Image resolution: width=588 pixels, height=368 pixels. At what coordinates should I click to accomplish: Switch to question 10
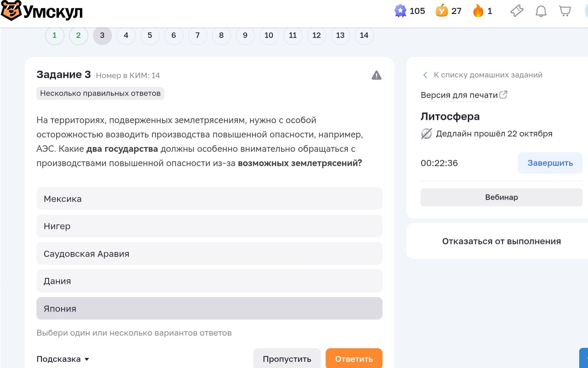269,35
